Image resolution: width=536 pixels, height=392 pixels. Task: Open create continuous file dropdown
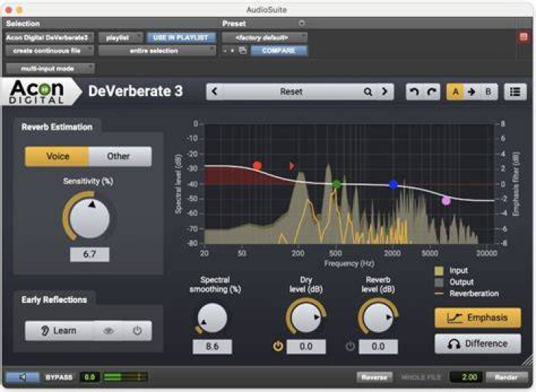[x=49, y=51]
